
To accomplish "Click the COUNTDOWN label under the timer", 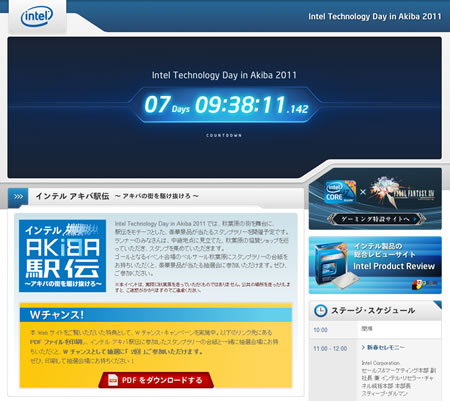I will click(x=224, y=135).
